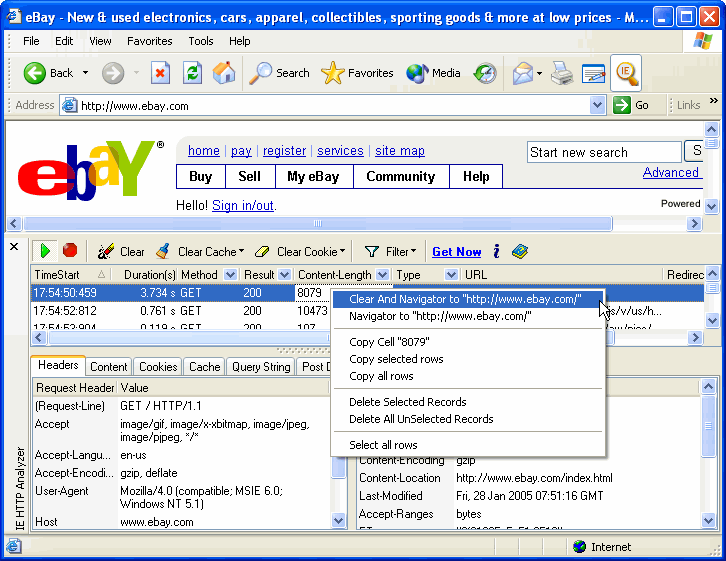Expand the address bar dropdown
Viewport: 726px width, 561px height.
click(x=598, y=105)
